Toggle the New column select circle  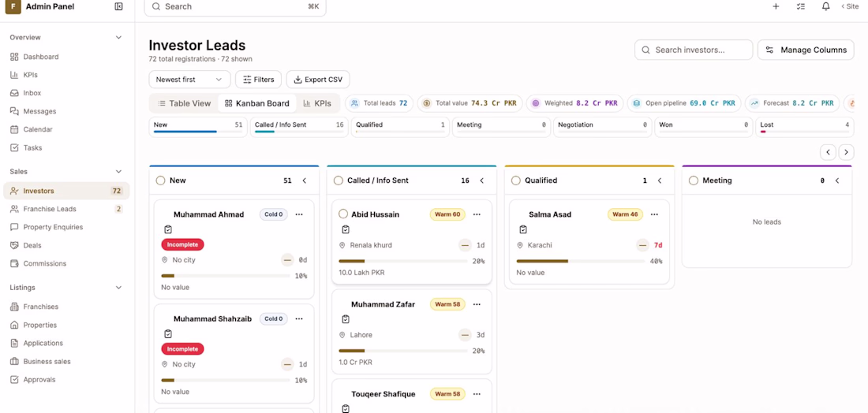point(160,180)
